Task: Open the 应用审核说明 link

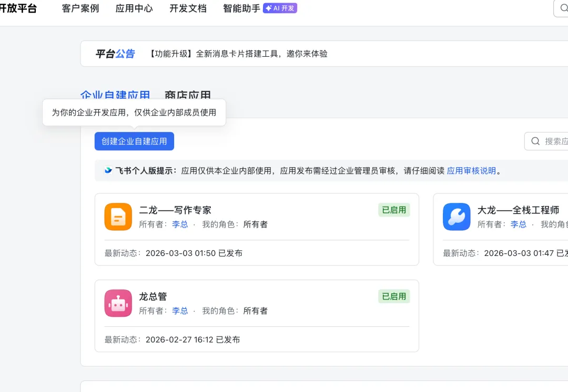Action: pyautogui.click(x=471, y=171)
